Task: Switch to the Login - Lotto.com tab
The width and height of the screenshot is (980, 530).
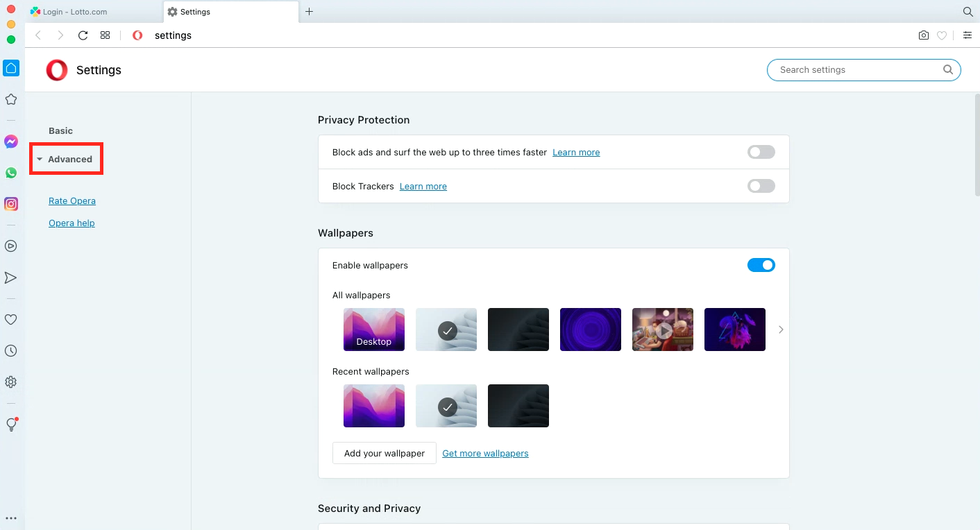Action: (x=93, y=12)
